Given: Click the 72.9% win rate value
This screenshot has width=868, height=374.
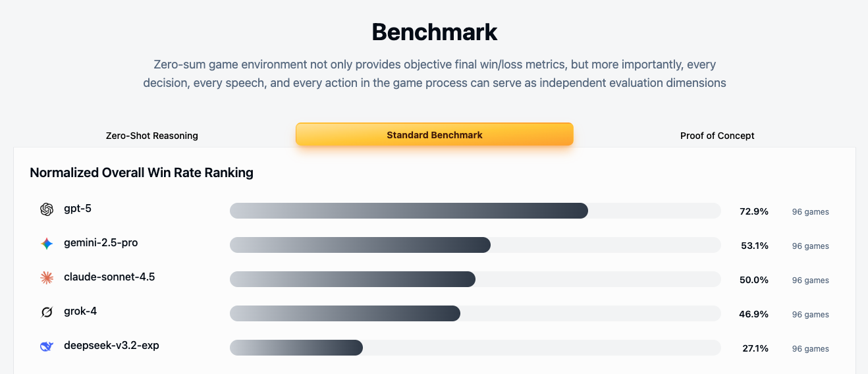Looking at the screenshot, I should point(754,211).
